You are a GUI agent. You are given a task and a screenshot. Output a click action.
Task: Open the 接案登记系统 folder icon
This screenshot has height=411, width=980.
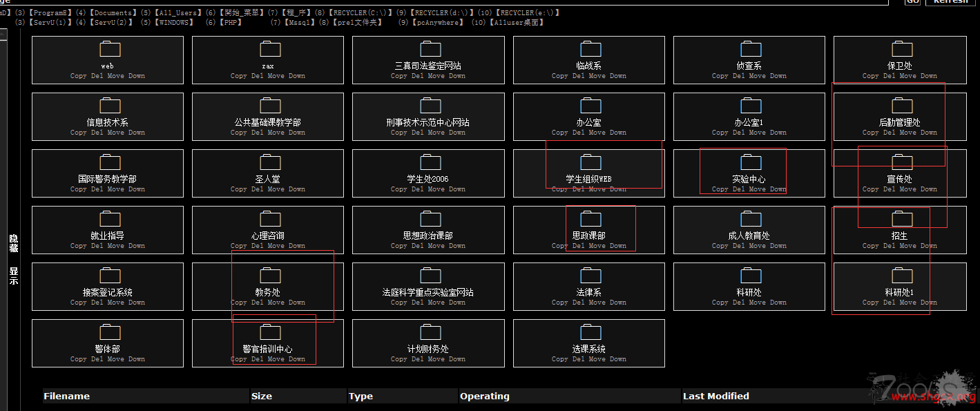coord(110,276)
